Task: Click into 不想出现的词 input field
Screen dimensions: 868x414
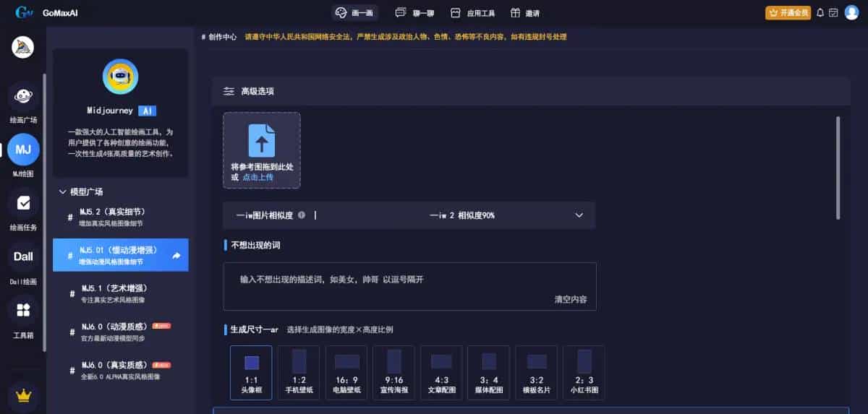Action: click(x=409, y=286)
